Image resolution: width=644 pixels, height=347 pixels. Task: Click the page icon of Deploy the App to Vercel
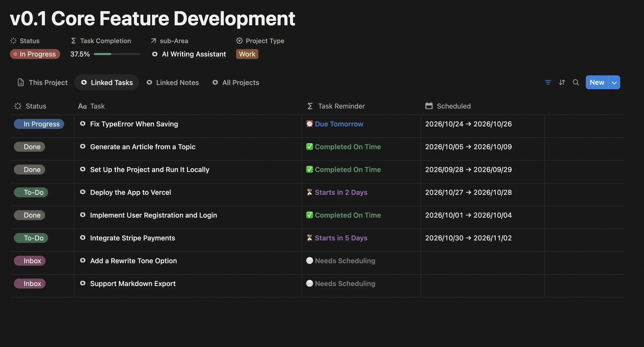[x=83, y=192]
